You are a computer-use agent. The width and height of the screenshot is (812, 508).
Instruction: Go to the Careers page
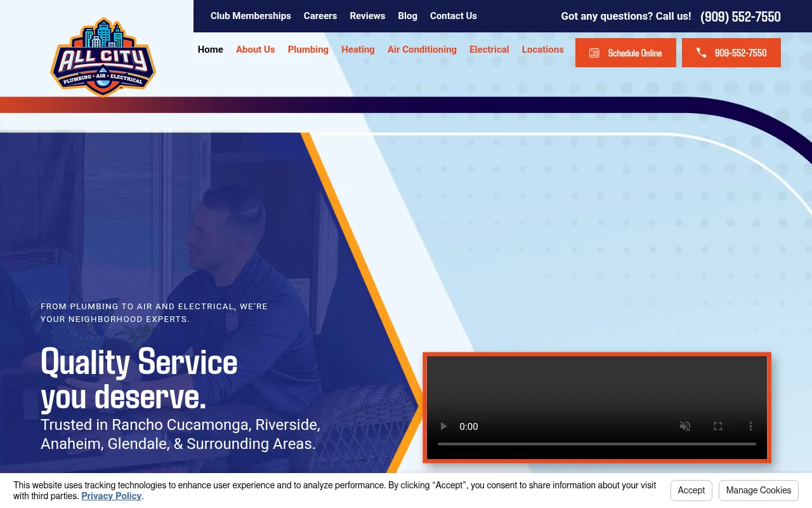point(320,16)
